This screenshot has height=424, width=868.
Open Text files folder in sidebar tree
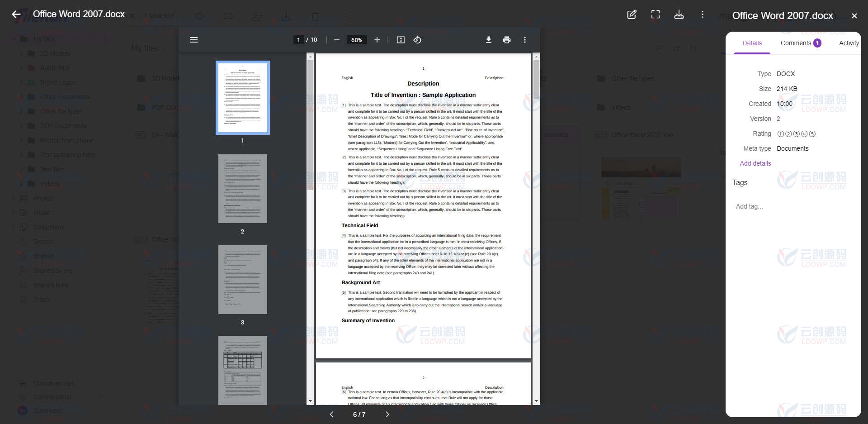point(52,169)
